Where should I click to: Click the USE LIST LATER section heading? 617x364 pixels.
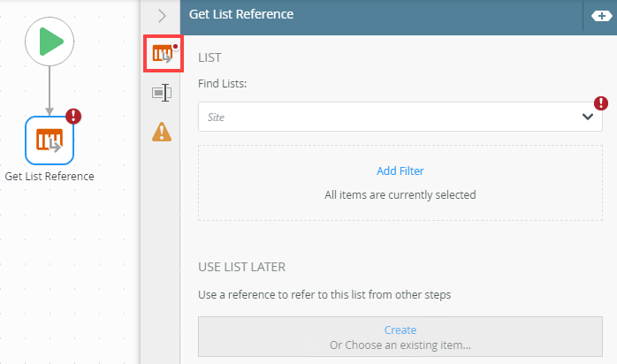coord(241,267)
